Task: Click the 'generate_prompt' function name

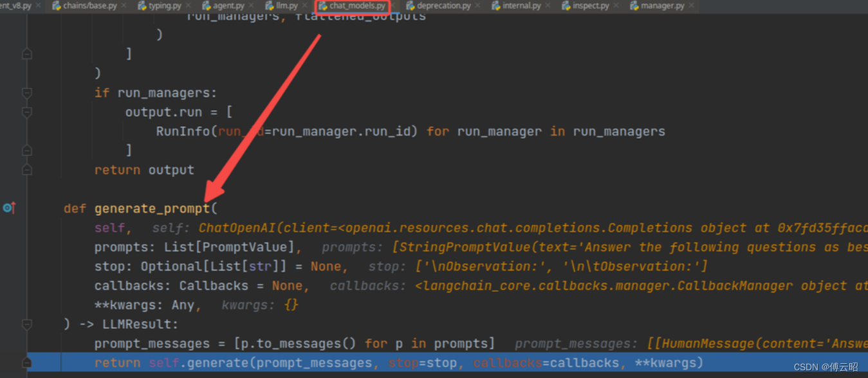Action: tap(152, 208)
